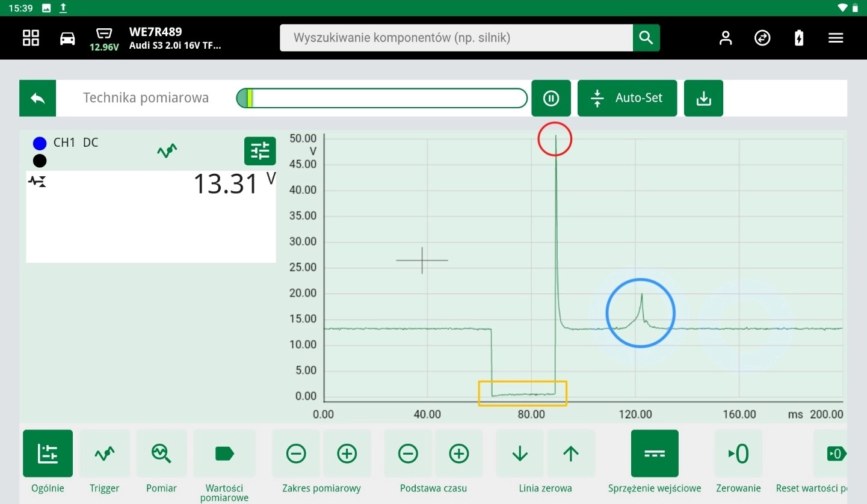Go back with the return arrow
This screenshot has height=504, width=867.
38,98
